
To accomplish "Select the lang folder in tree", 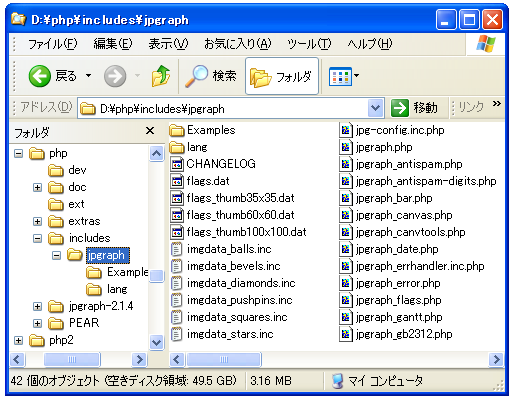I will coord(107,289).
